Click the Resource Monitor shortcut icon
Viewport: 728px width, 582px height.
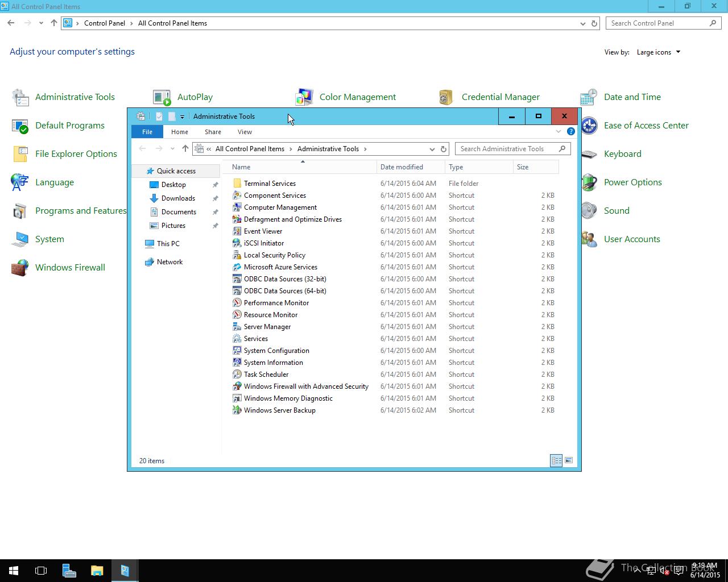tap(237, 315)
